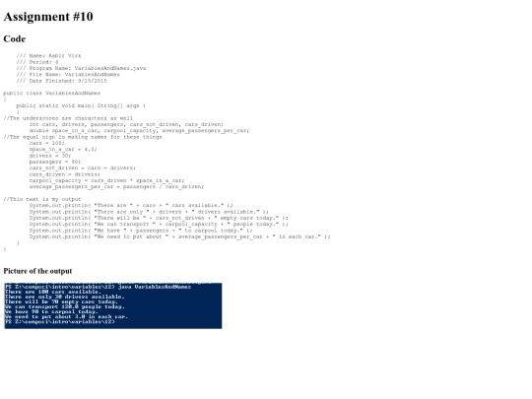Click the Picture of the output heading

[x=37, y=271]
